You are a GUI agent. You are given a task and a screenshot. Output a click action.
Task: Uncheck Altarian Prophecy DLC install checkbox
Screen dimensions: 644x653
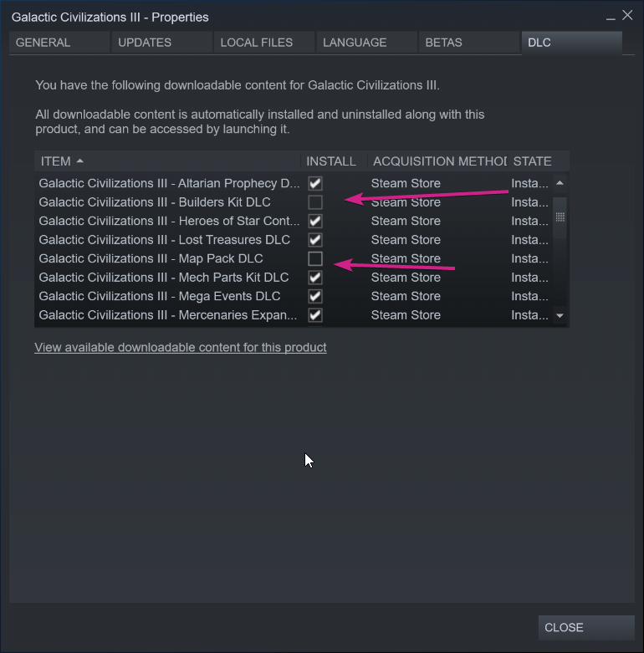click(x=315, y=183)
